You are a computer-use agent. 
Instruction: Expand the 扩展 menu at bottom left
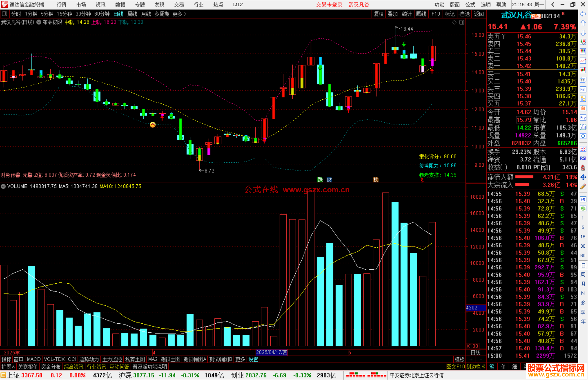coord(8,367)
